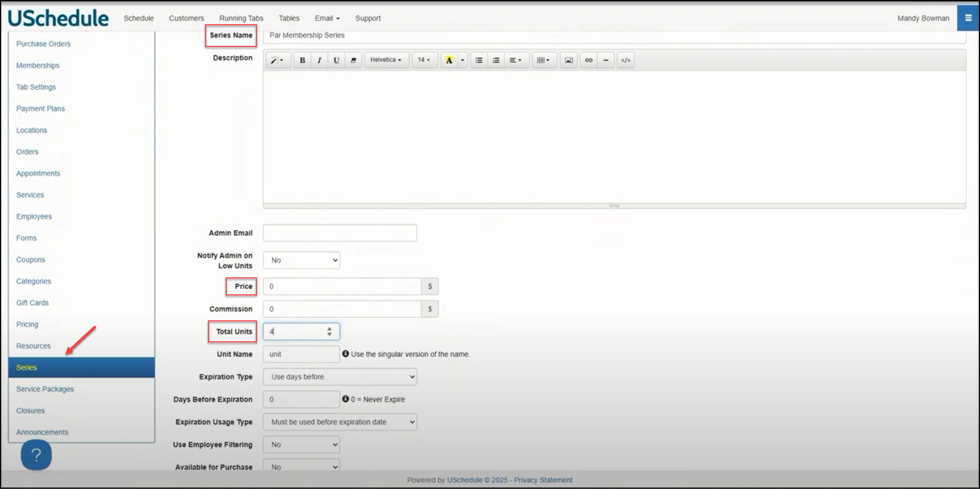Open the Email menu in navbar
The width and height of the screenshot is (980, 489).
pos(327,18)
